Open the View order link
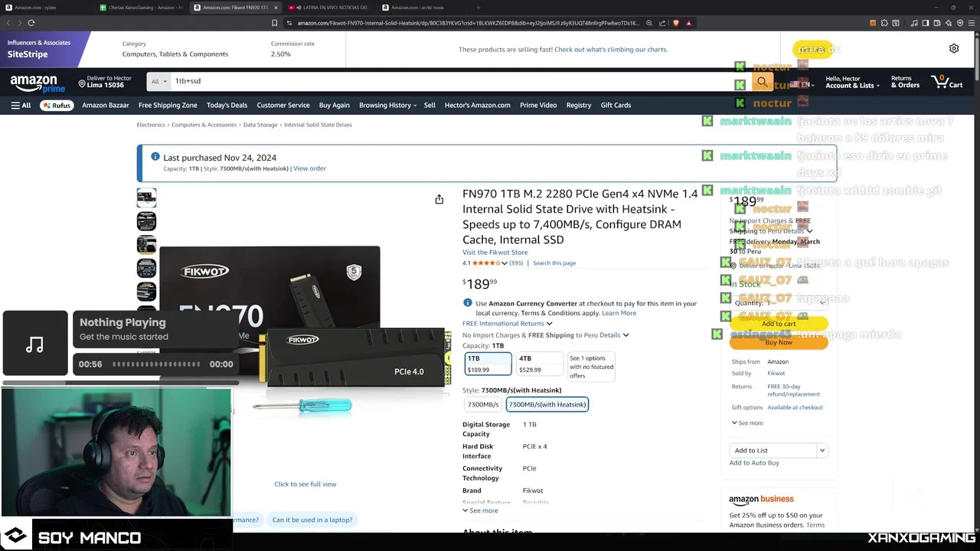The width and height of the screenshot is (980, 551). (x=309, y=168)
